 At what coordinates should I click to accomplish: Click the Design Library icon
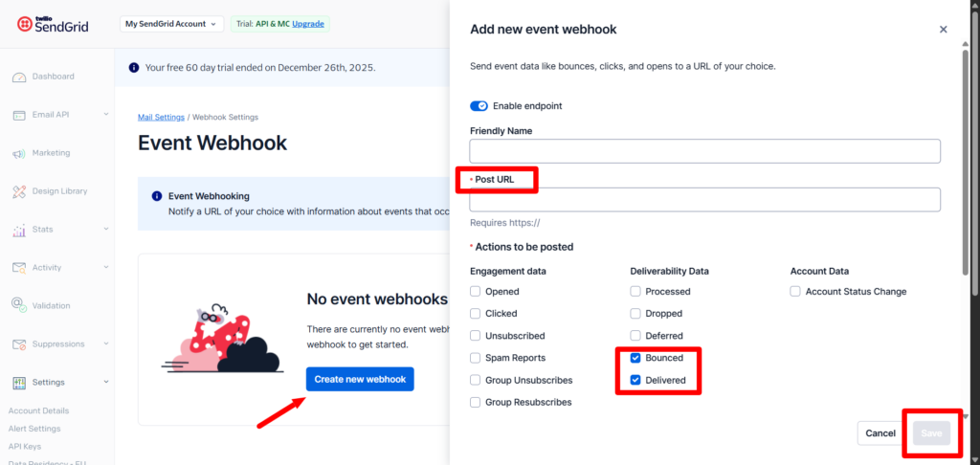[x=18, y=191]
